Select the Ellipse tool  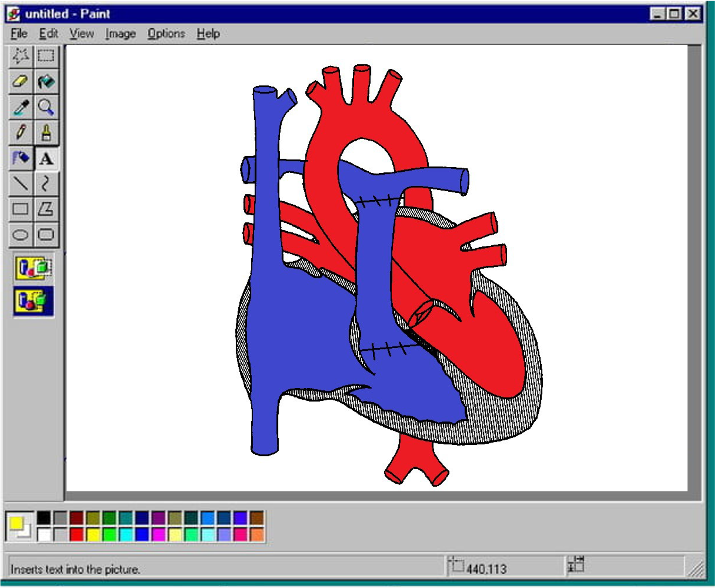click(x=21, y=235)
